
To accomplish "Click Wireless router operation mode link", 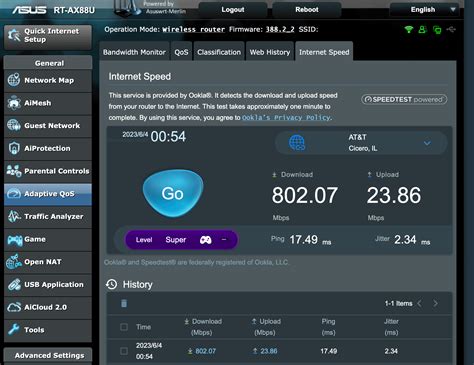I will 193,30.
